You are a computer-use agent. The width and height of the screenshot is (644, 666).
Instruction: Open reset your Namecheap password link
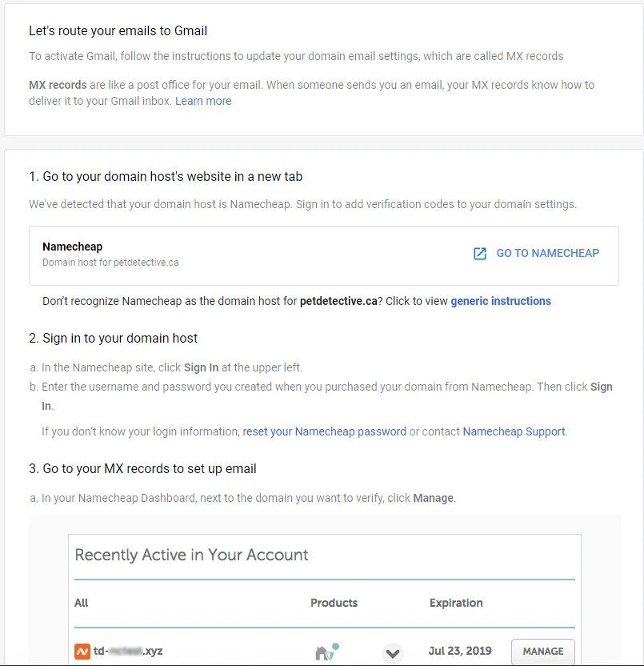[x=324, y=431]
